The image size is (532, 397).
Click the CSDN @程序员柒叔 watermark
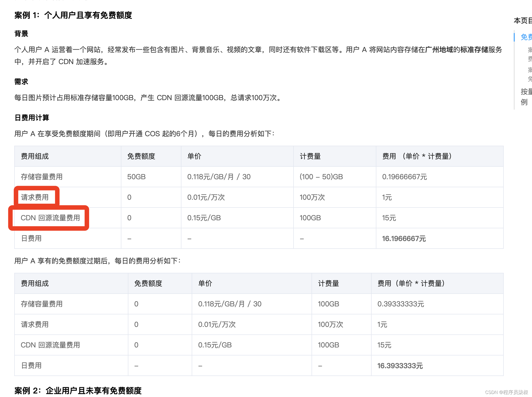click(506, 392)
